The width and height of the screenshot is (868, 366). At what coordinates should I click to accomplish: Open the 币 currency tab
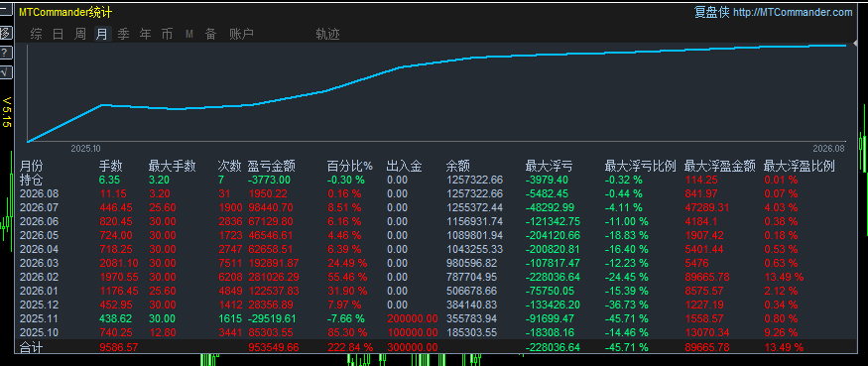coord(167,35)
